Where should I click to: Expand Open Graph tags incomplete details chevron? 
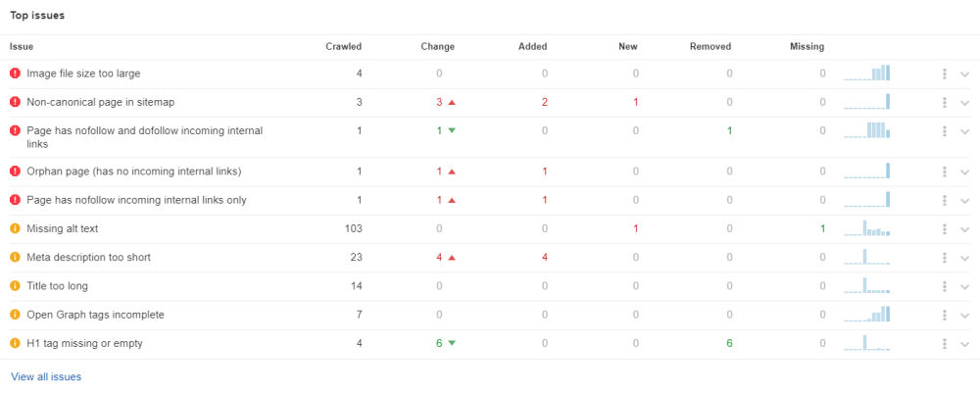click(964, 316)
